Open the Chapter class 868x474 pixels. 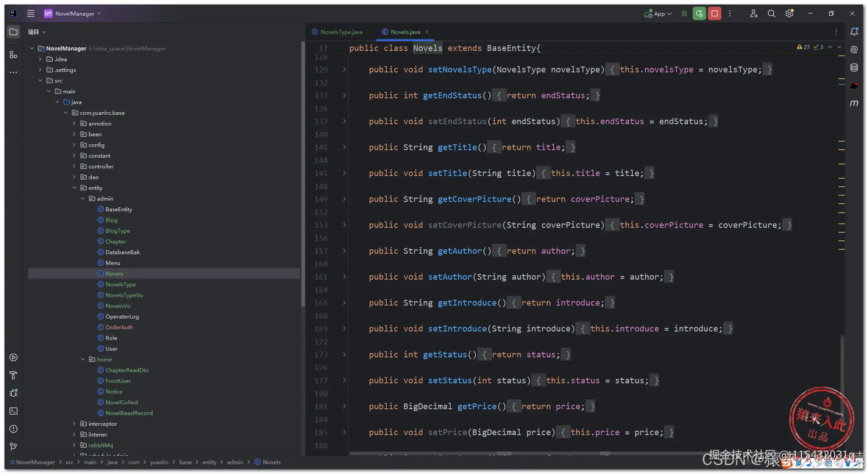[x=115, y=241]
